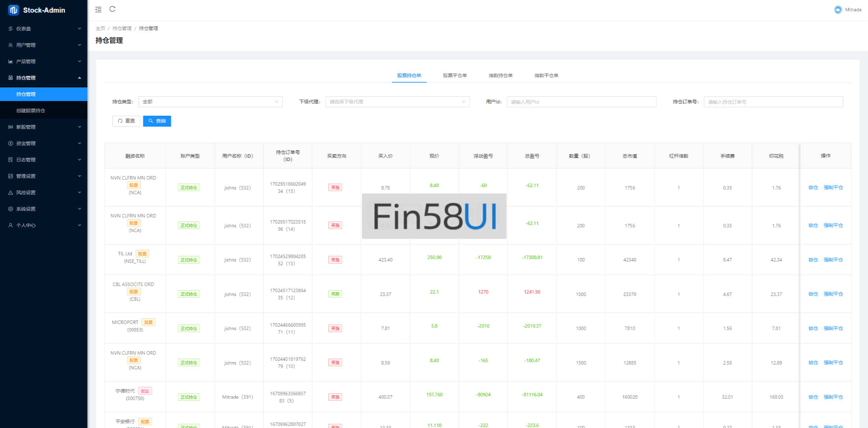Screen dimensions: 868x428
Task: Click the 风控设置 warning triangle icon
Action: [11, 192]
